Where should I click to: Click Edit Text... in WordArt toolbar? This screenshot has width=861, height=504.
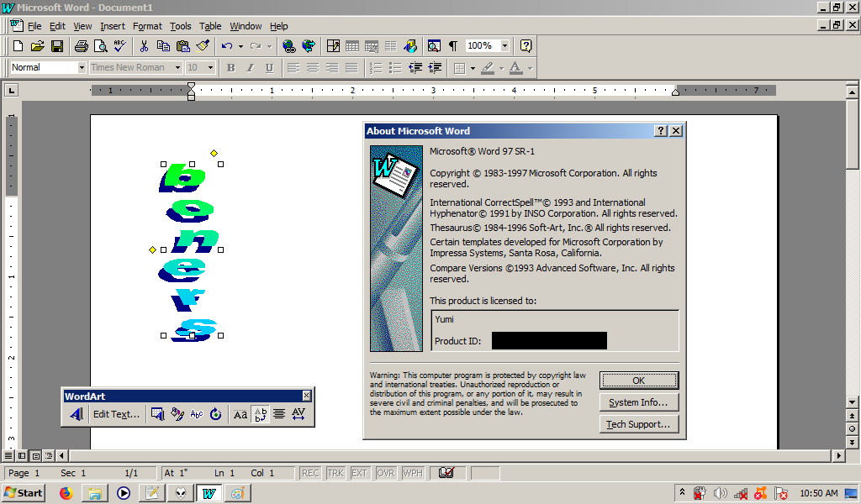116,414
